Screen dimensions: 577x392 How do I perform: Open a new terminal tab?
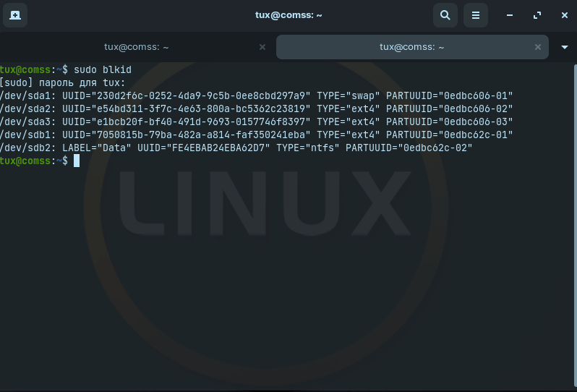(15, 15)
